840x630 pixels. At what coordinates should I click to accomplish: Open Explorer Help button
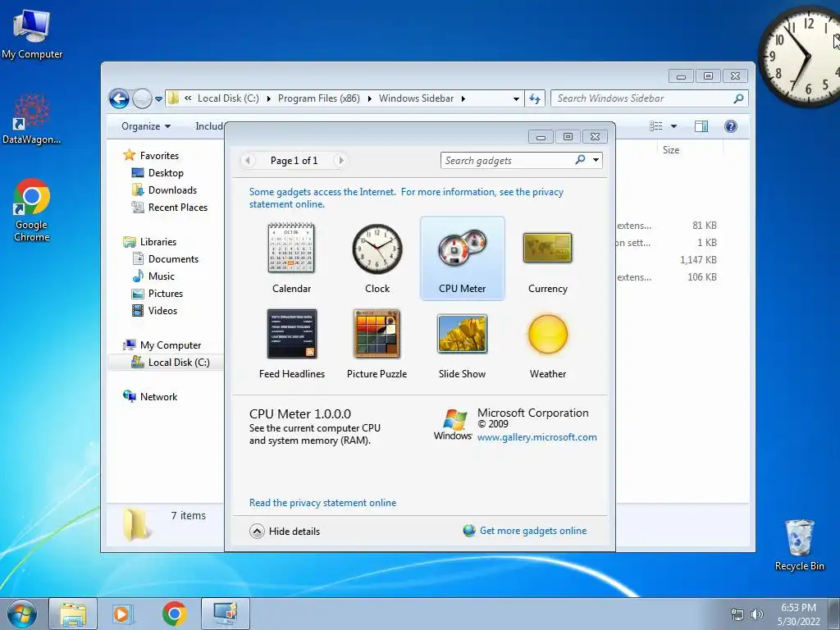pos(731,126)
